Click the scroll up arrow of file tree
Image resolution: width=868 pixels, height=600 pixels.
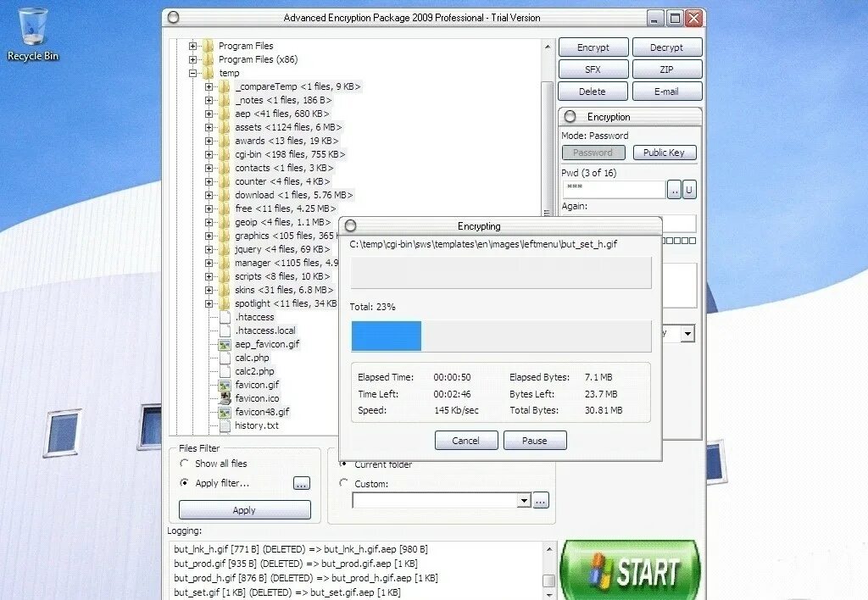point(548,47)
